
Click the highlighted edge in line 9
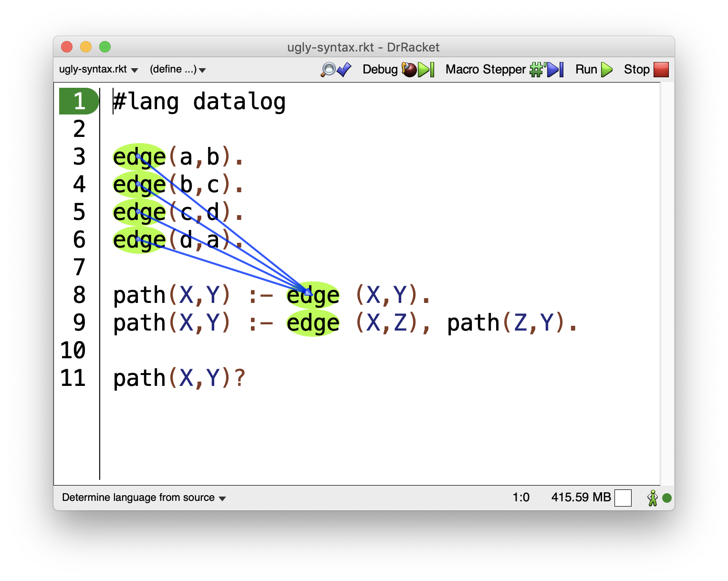pos(313,323)
